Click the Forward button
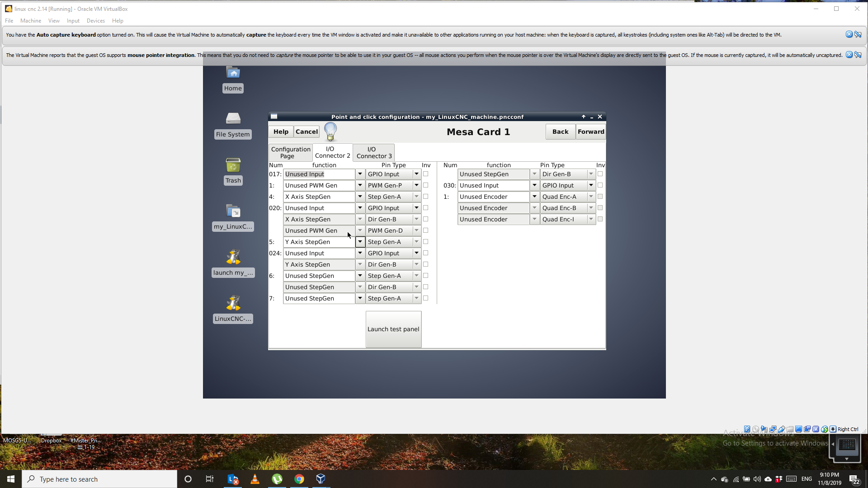 (x=591, y=131)
